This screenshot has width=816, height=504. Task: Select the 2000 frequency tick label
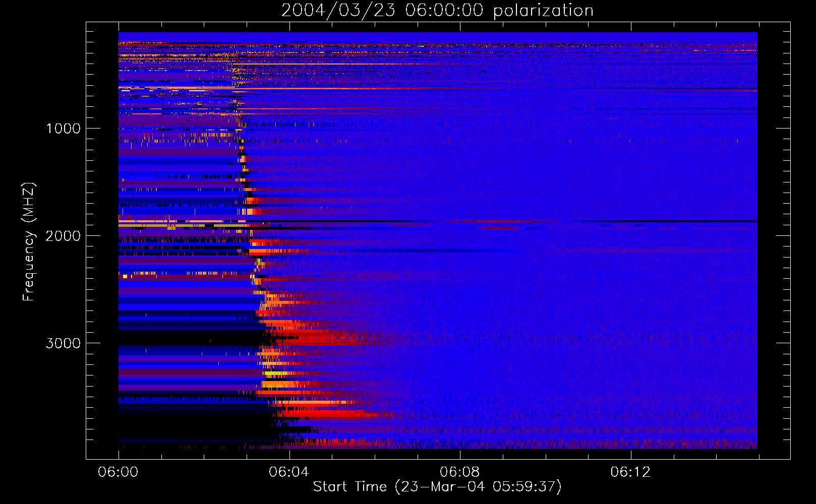[x=63, y=236]
